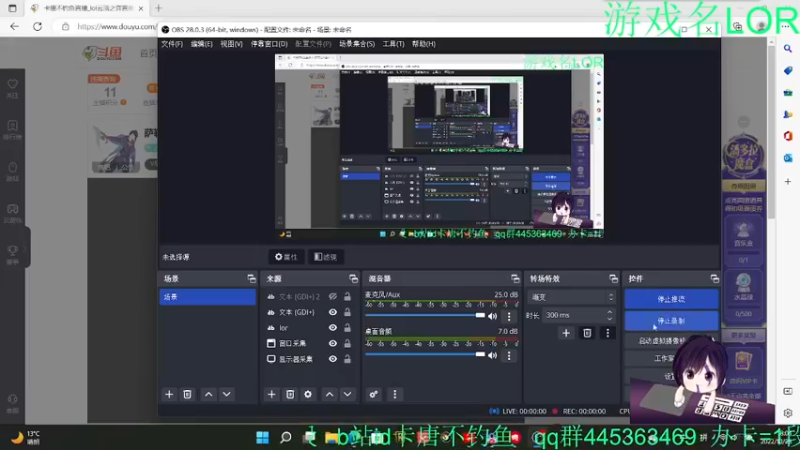800x450 pixels.
Task: Open source properties via the gear icon
Action: pos(308,394)
